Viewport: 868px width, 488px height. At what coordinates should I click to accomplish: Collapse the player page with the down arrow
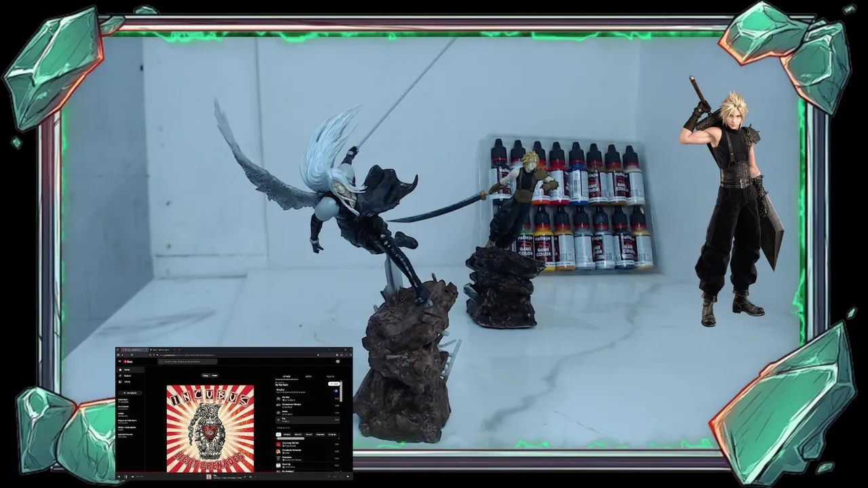click(x=348, y=477)
